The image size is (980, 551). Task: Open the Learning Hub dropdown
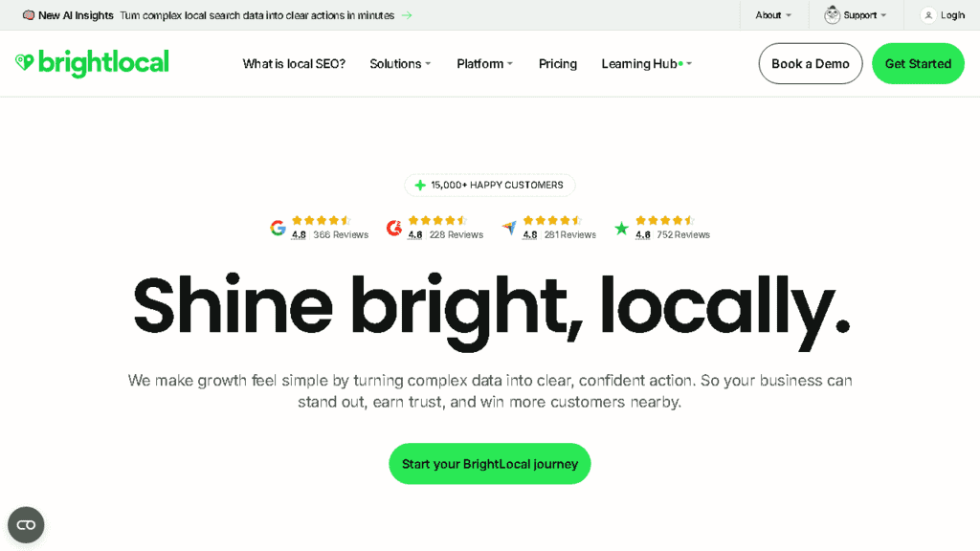(646, 64)
